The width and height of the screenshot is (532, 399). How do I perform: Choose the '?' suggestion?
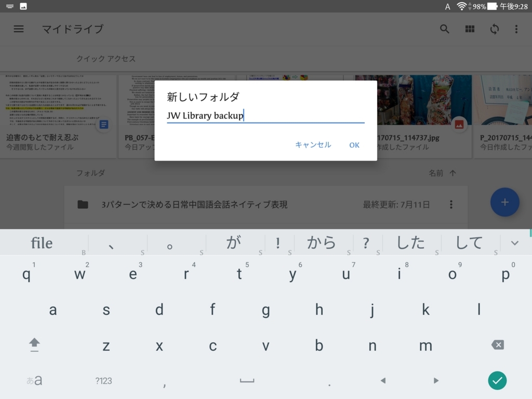pos(366,243)
